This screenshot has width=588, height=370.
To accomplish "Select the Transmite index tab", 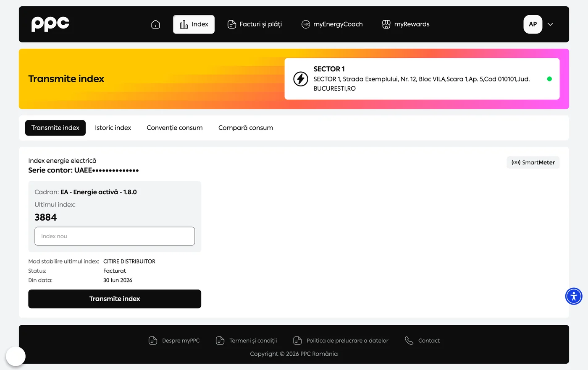I will [x=55, y=128].
